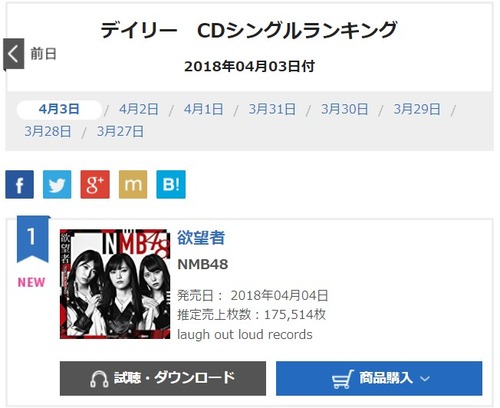Go to previous day with back arrow

(14, 54)
